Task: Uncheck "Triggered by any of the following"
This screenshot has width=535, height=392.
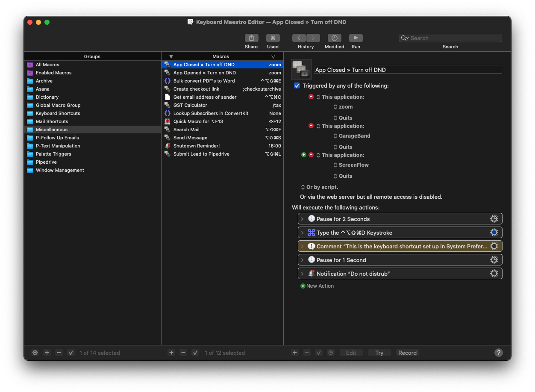Action: coord(297,85)
